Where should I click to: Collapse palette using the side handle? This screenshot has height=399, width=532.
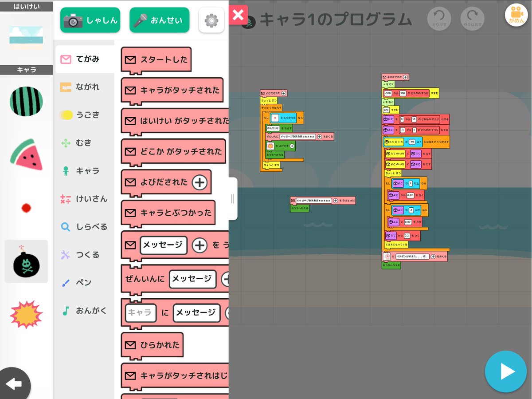(x=233, y=199)
